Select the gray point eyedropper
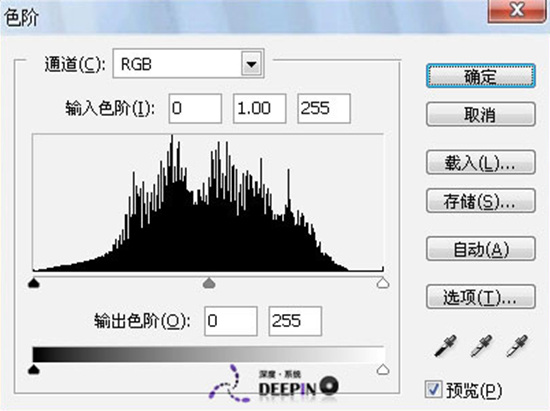The width and height of the screenshot is (550, 411). click(x=481, y=346)
